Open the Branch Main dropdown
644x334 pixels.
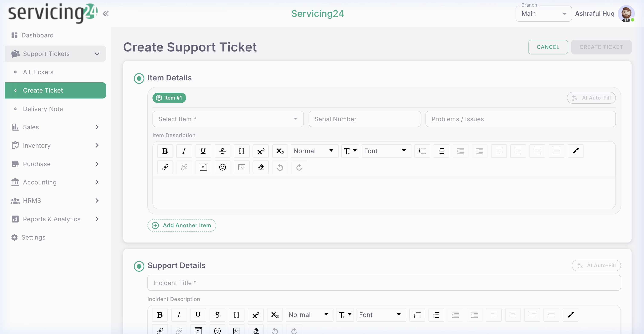point(543,13)
